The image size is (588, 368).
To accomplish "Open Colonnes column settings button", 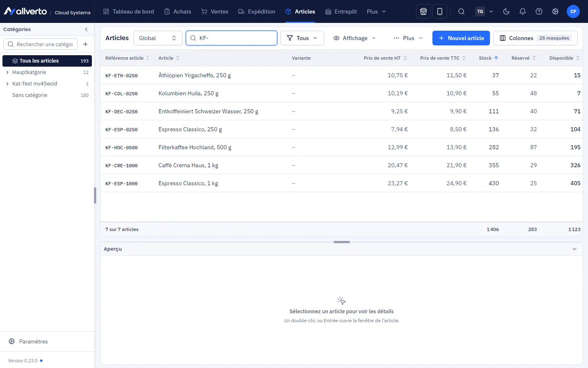I will (535, 38).
